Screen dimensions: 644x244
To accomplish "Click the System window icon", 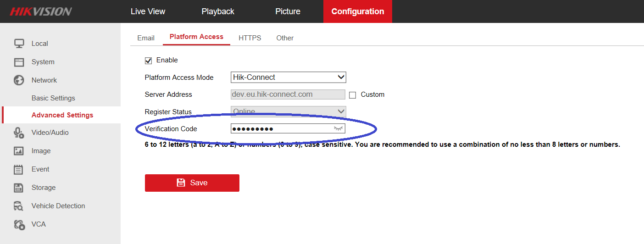I will click(19, 62).
